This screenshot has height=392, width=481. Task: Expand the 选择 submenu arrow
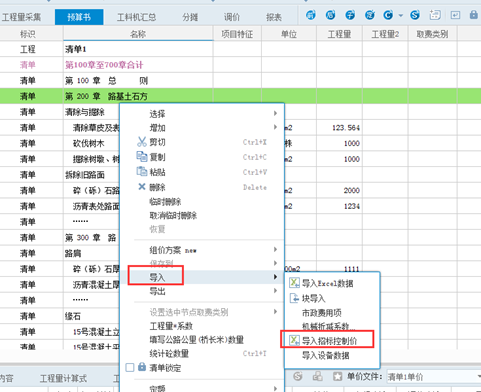[x=275, y=113]
